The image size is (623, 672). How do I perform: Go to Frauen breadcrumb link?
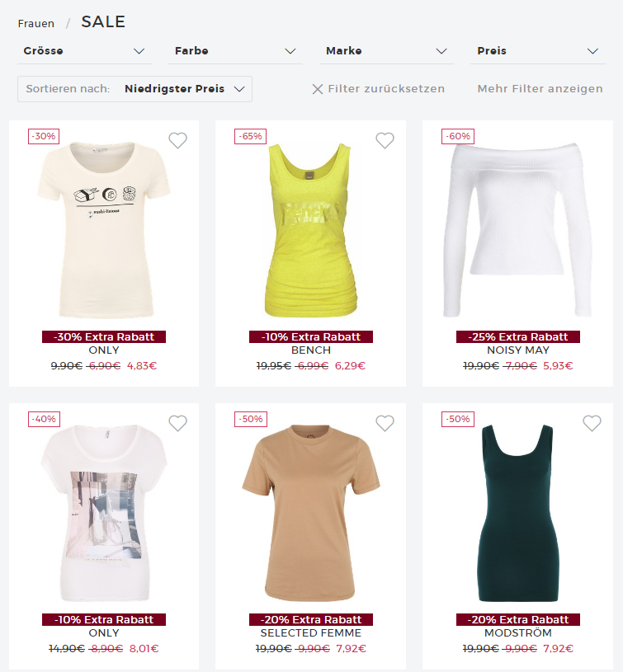coord(36,24)
